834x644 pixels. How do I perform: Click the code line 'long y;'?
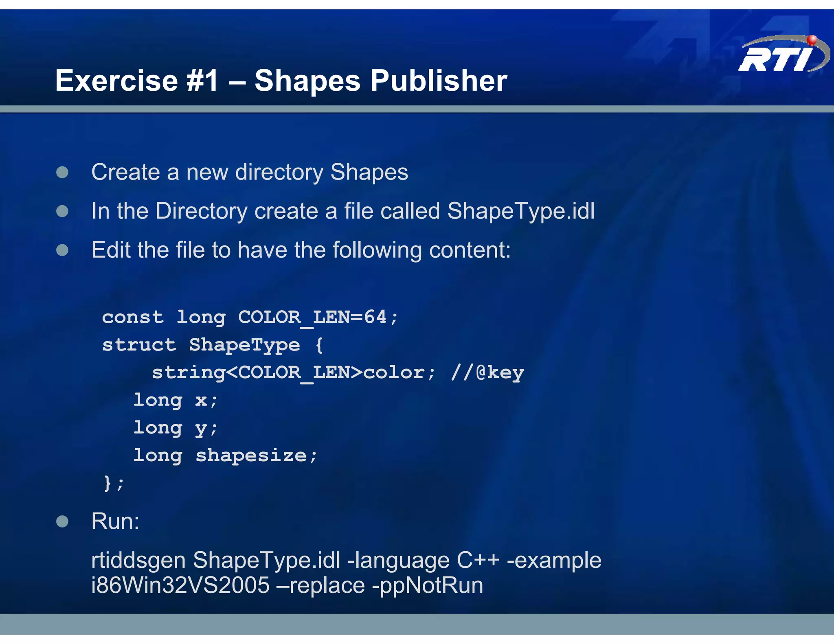176,428
